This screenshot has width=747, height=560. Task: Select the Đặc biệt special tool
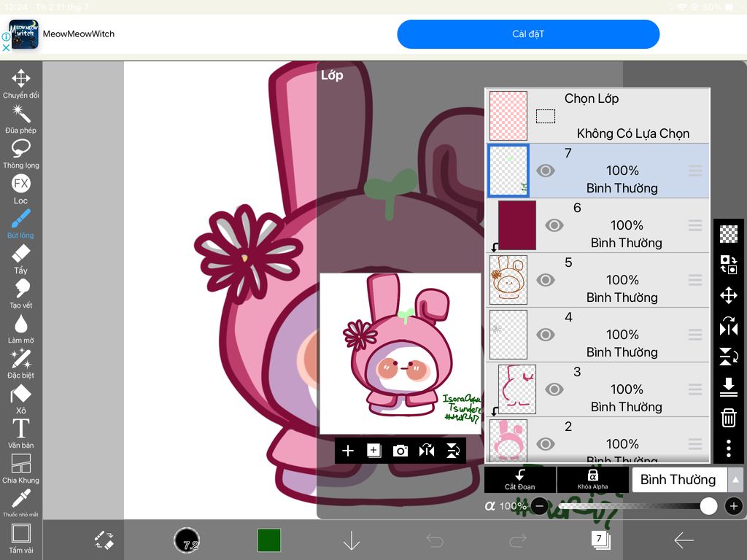[x=21, y=364]
